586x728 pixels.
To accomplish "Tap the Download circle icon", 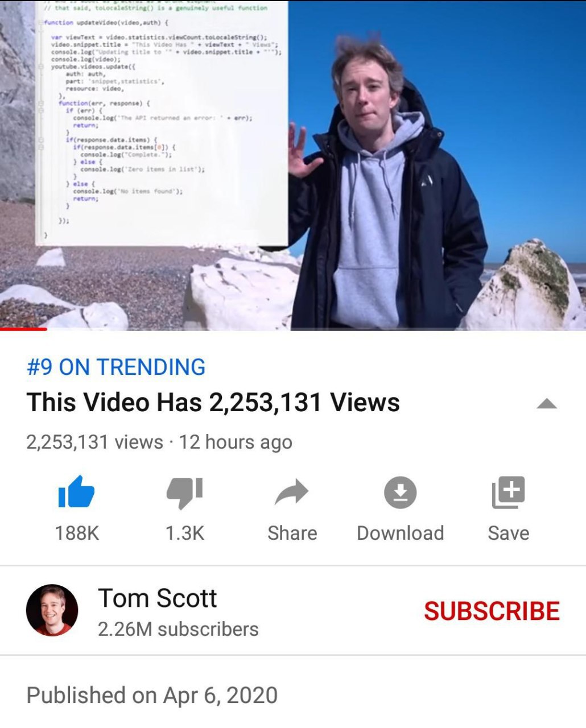I will click(400, 493).
